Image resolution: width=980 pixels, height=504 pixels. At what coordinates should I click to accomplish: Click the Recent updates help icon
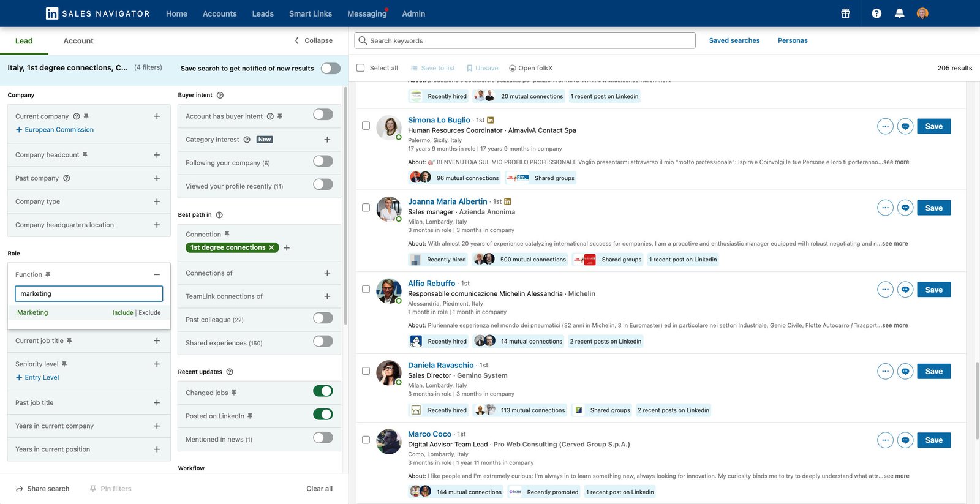tap(230, 372)
